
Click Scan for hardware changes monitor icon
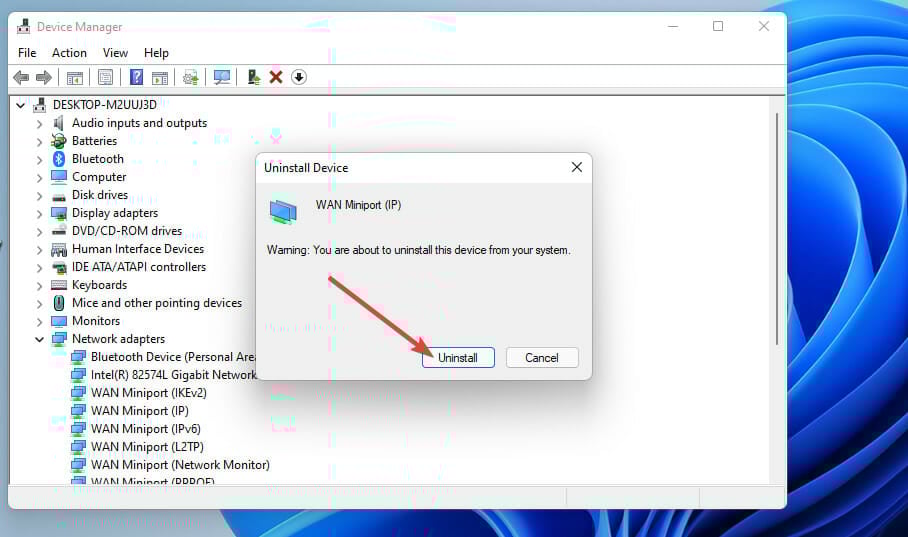tap(222, 77)
